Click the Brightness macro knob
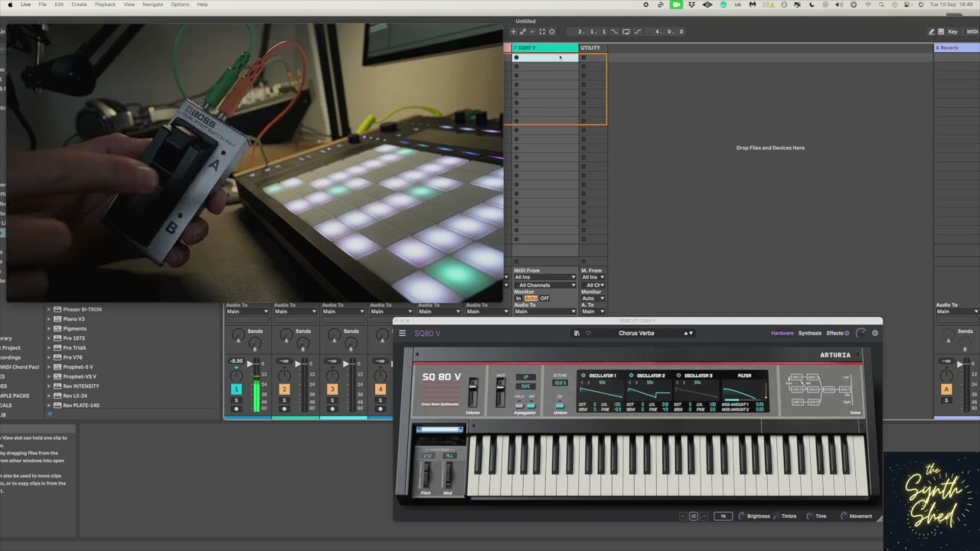 (x=741, y=516)
